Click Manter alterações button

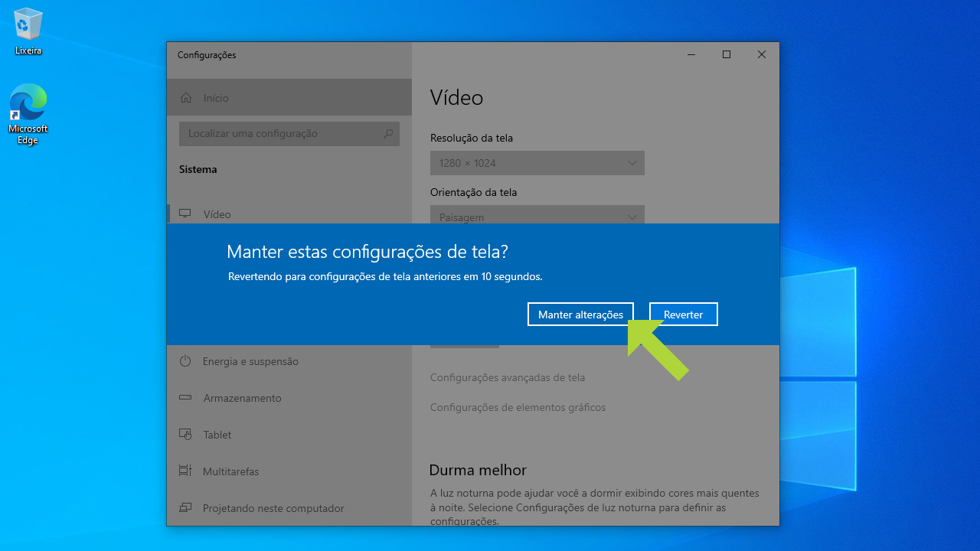(580, 315)
